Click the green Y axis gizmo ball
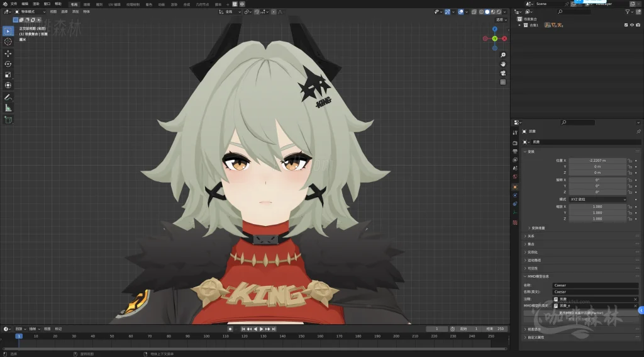644x357 pixels. [x=494, y=38]
